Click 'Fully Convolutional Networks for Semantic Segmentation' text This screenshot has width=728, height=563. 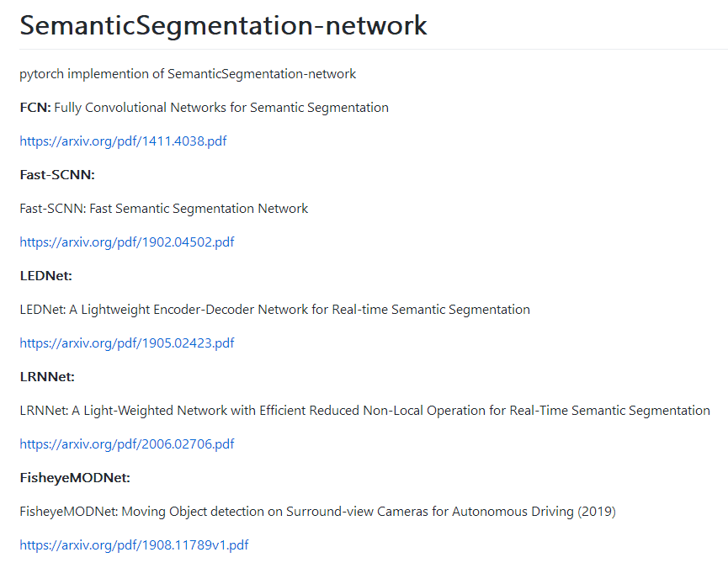[x=221, y=108]
